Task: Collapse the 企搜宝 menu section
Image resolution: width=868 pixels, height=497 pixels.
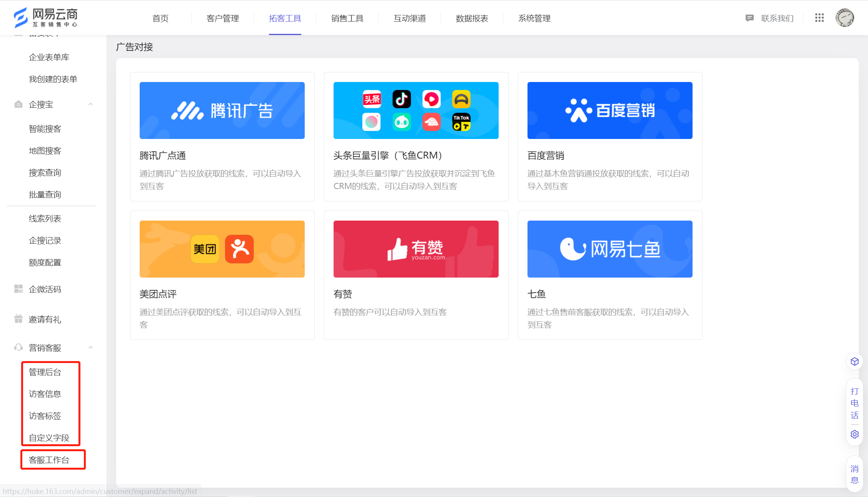Action: 91,104
